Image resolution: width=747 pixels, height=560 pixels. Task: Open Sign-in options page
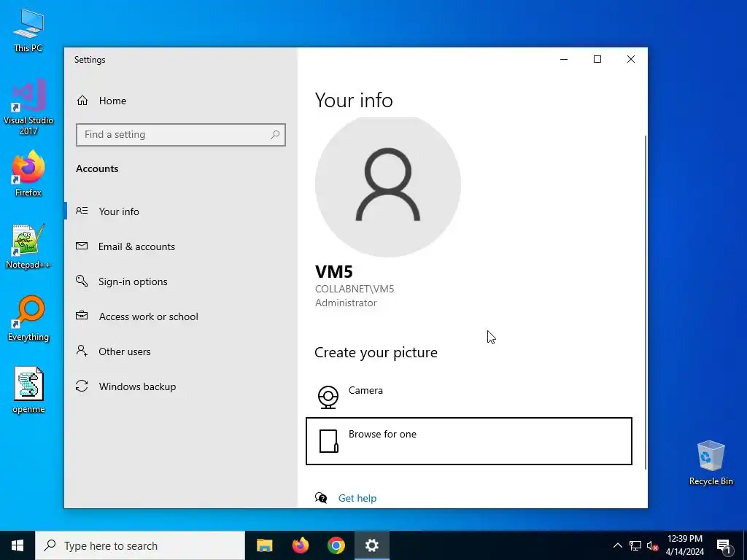181,281
